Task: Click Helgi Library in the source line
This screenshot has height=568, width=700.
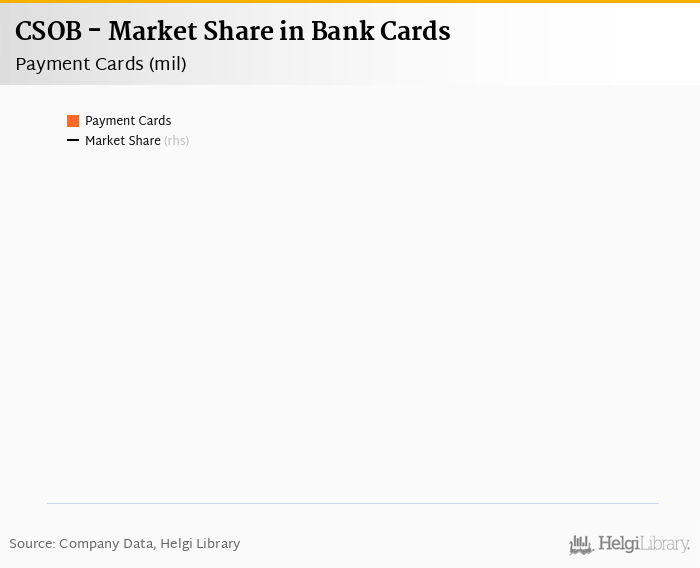Action: click(x=200, y=543)
